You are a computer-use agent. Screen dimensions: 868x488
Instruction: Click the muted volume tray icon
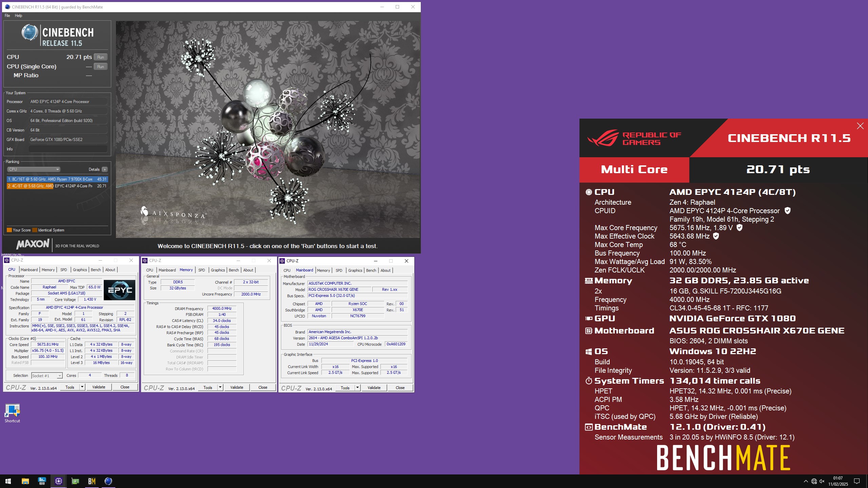pyautogui.click(x=822, y=481)
